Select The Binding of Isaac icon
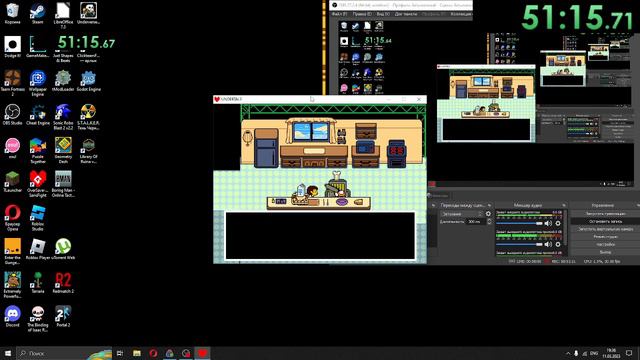640x360 pixels. [x=38, y=319]
